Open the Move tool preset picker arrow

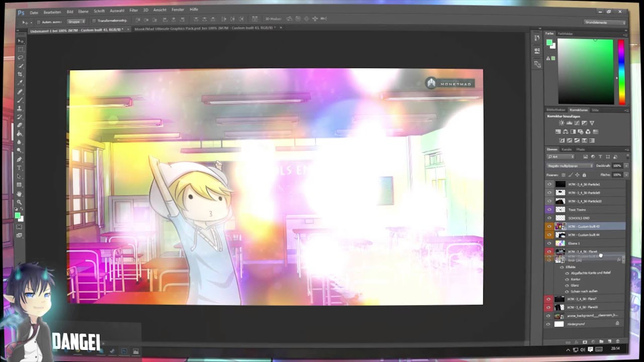click(32, 23)
